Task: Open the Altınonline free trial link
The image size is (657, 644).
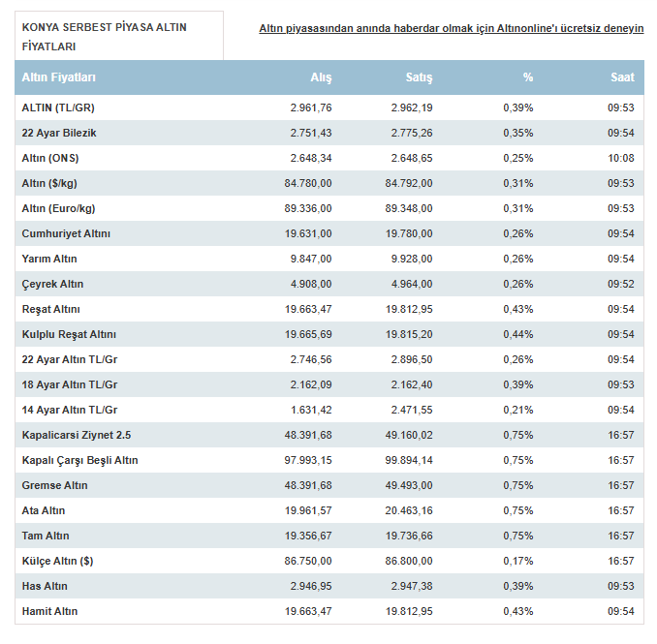Action: point(451,28)
